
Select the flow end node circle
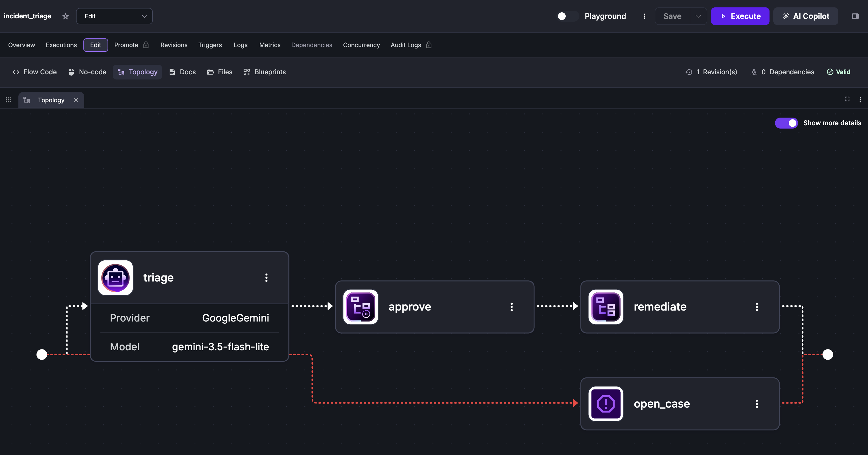click(x=828, y=354)
